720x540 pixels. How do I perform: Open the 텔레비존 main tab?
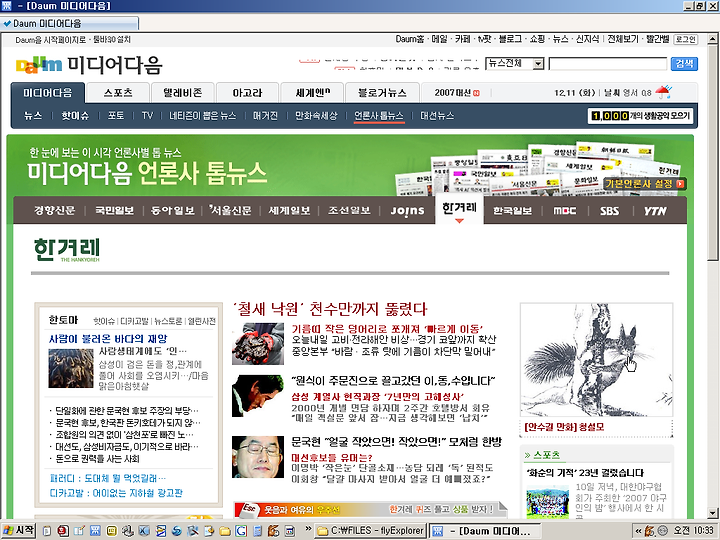point(183,93)
